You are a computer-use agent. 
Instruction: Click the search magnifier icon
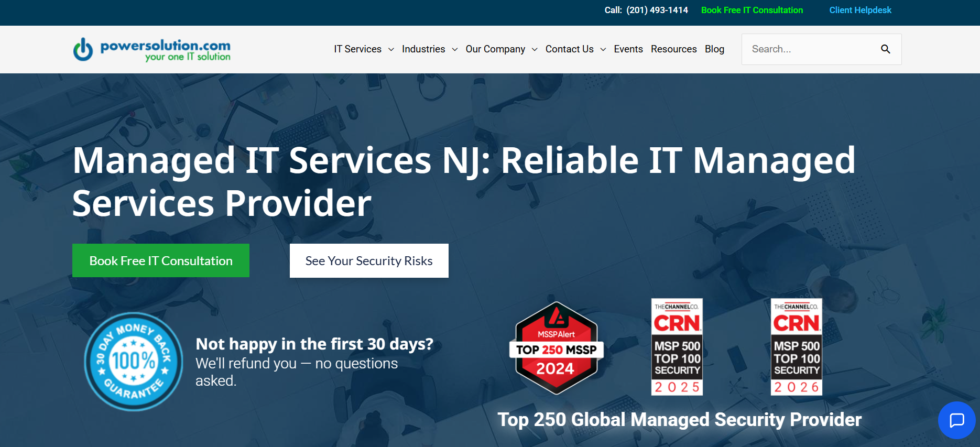tap(885, 49)
